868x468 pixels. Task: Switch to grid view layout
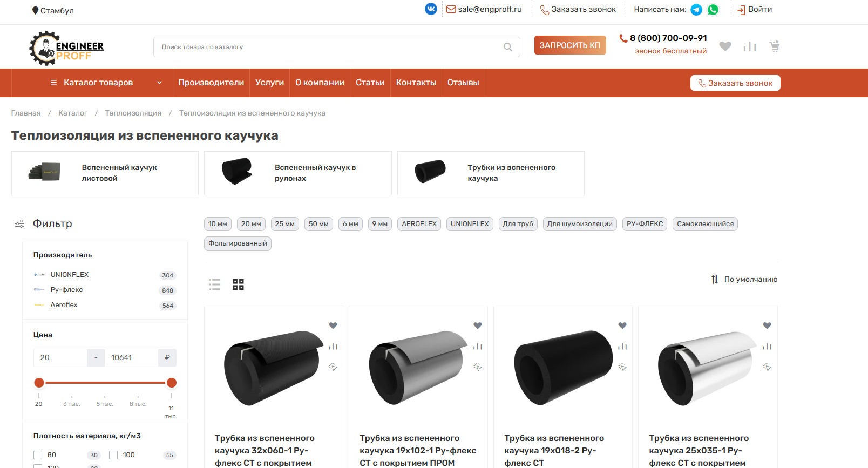coord(238,284)
